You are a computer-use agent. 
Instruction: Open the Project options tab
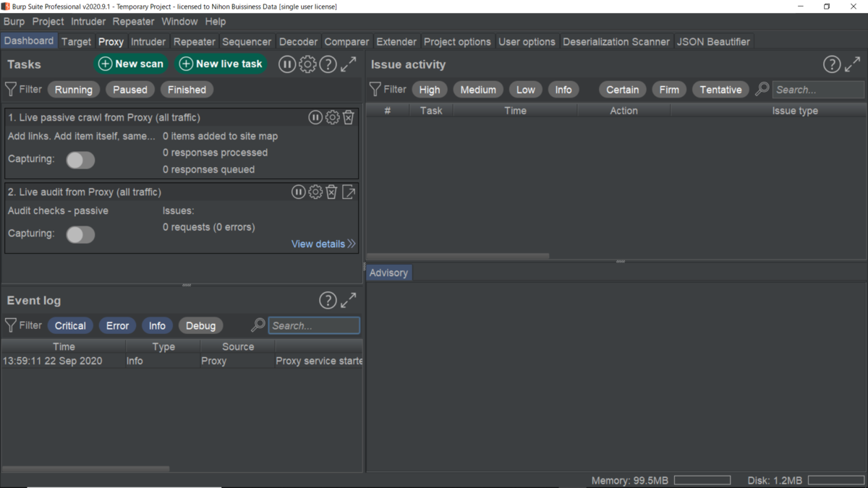tap(457, 41)
